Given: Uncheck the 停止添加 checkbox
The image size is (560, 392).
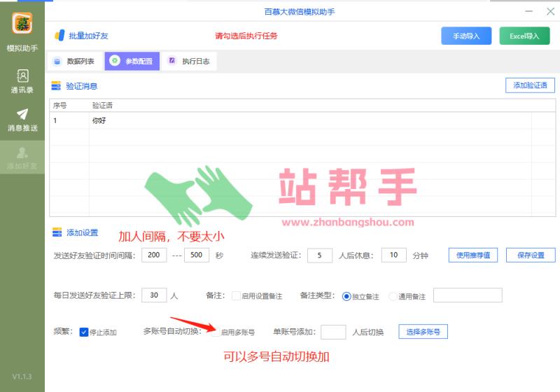Looking at the screenshot, I should pyautogui.click(x=84, y=332).
